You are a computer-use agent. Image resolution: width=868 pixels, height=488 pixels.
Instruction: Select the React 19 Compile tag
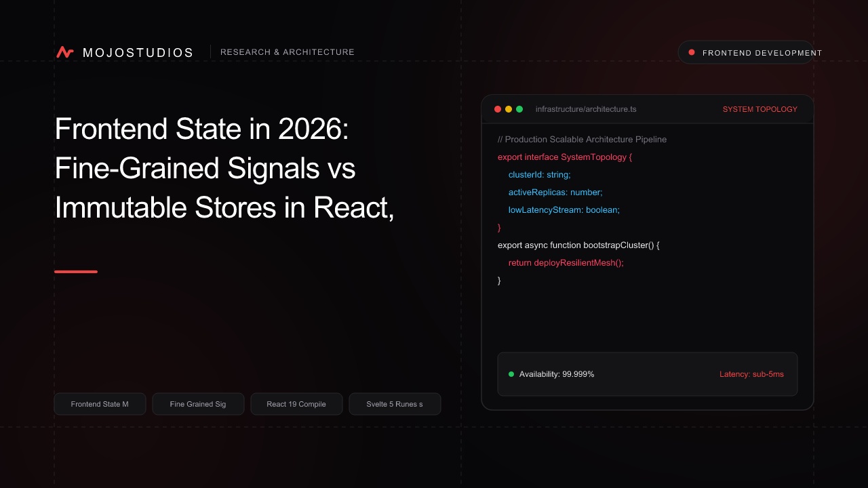click(x=296, y=404)
